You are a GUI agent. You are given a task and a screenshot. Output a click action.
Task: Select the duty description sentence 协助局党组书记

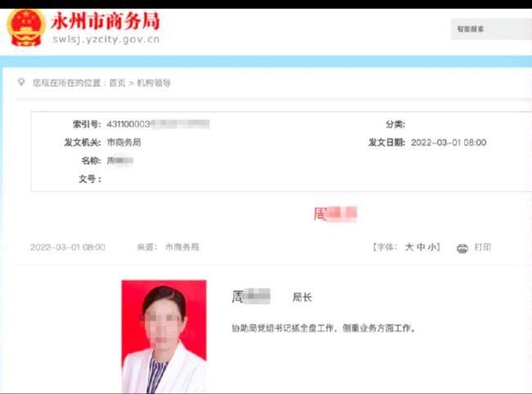pyautogui.click(x=324, y=328)
